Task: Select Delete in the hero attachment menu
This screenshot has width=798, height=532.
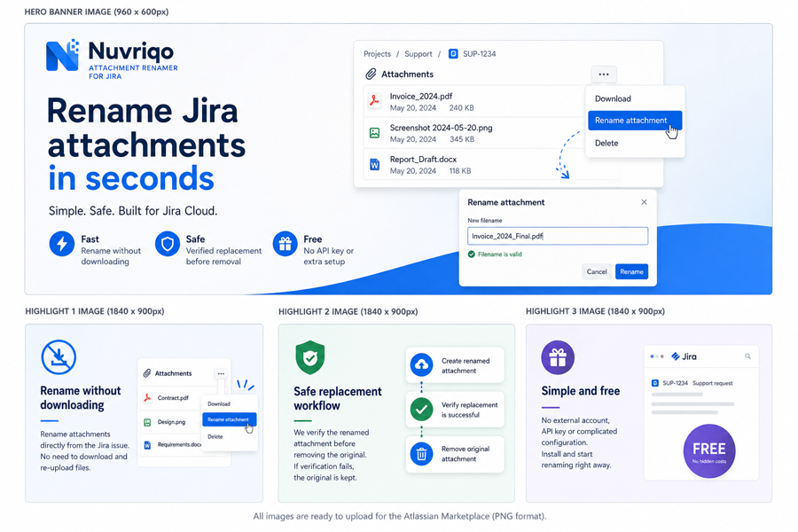Action: (606, 143)
